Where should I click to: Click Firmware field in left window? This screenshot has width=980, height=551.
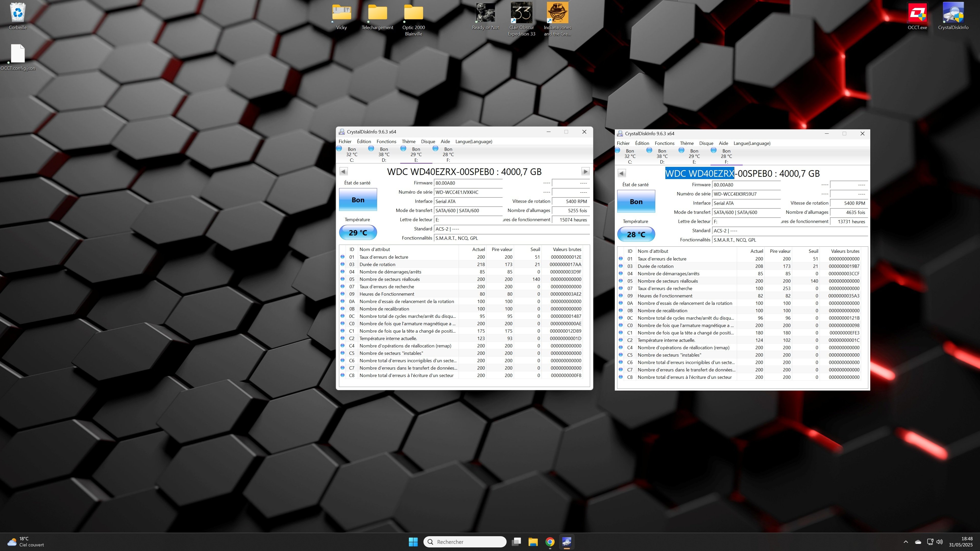tap(468, 183)
